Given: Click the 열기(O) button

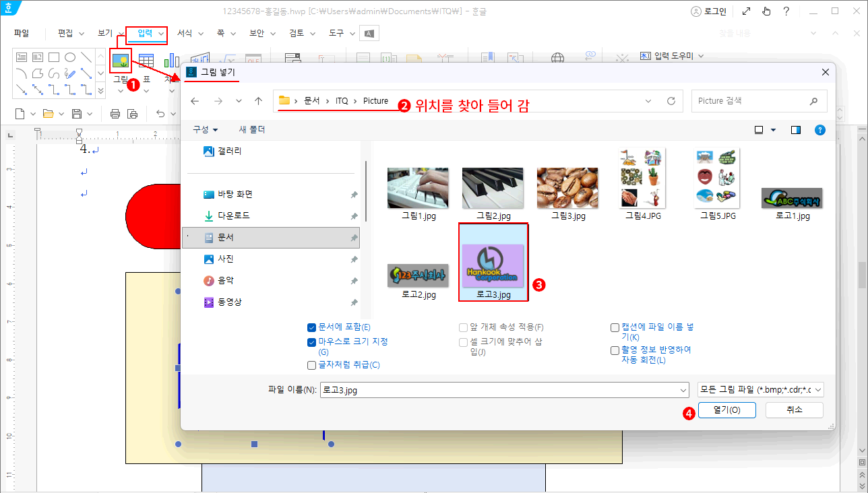Looking at the screenshot, I should [x=726, y=409].
